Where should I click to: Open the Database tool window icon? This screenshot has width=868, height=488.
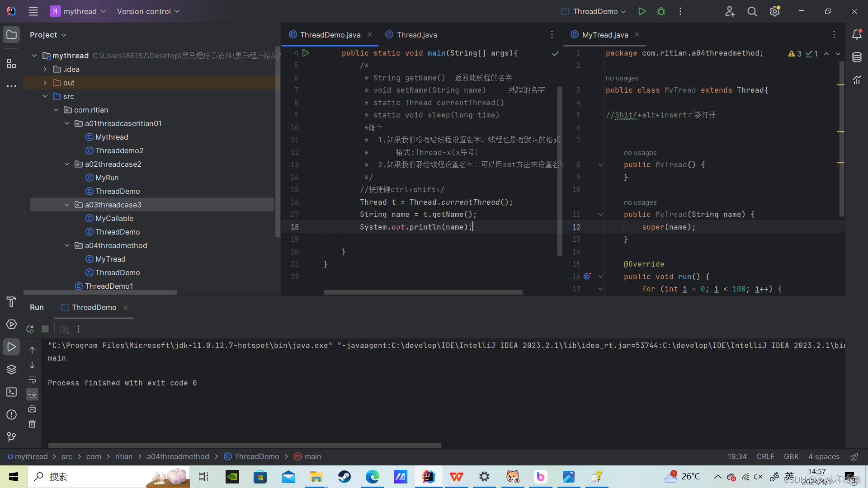tap(857, 57)
